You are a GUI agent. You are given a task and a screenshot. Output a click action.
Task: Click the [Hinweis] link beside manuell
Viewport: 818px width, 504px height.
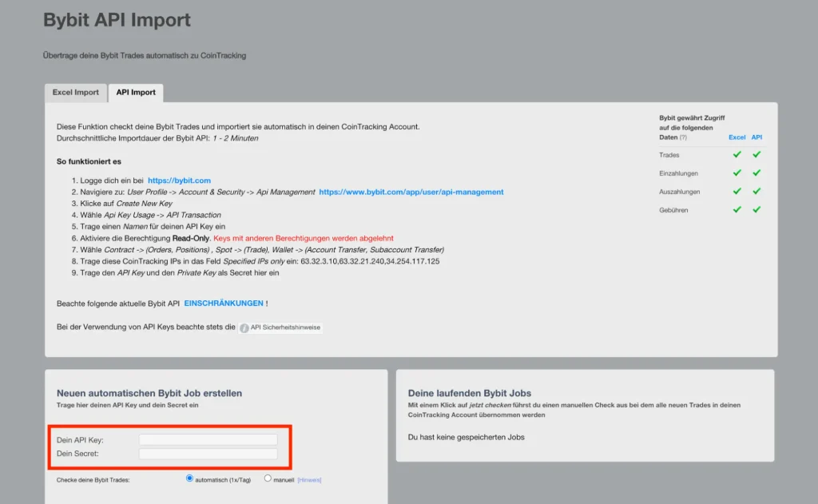coord(309,480)
